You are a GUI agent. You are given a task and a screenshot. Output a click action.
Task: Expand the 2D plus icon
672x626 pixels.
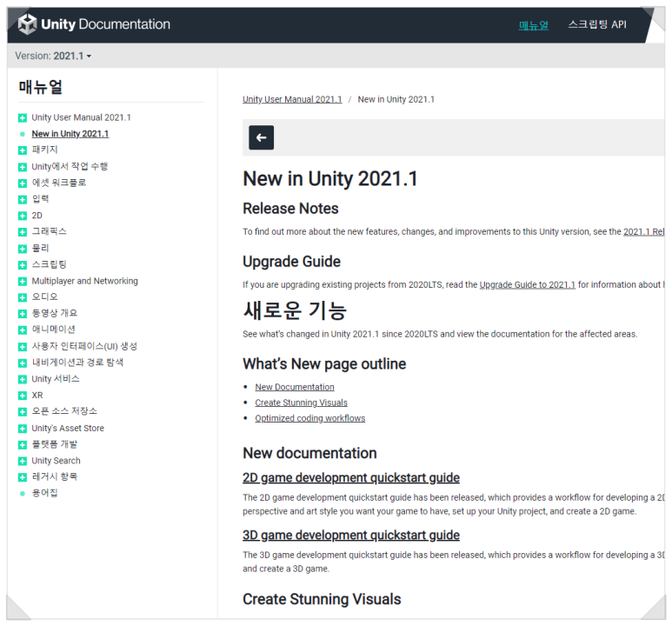[23, 216]
